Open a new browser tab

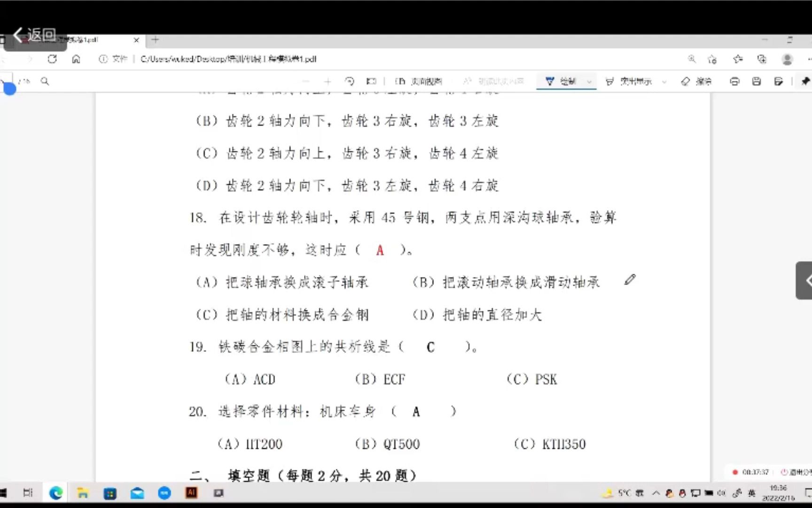(156, 40)
